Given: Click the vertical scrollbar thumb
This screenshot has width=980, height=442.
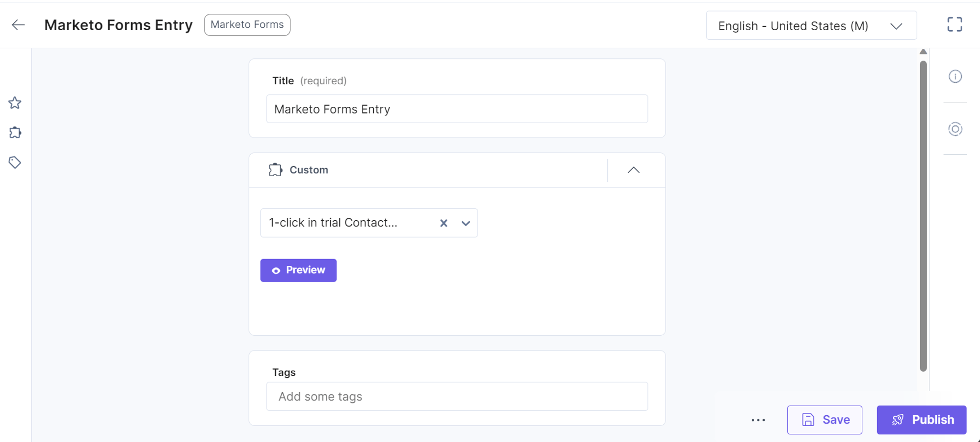Looking at the screenshot, I should click(924, 215).
